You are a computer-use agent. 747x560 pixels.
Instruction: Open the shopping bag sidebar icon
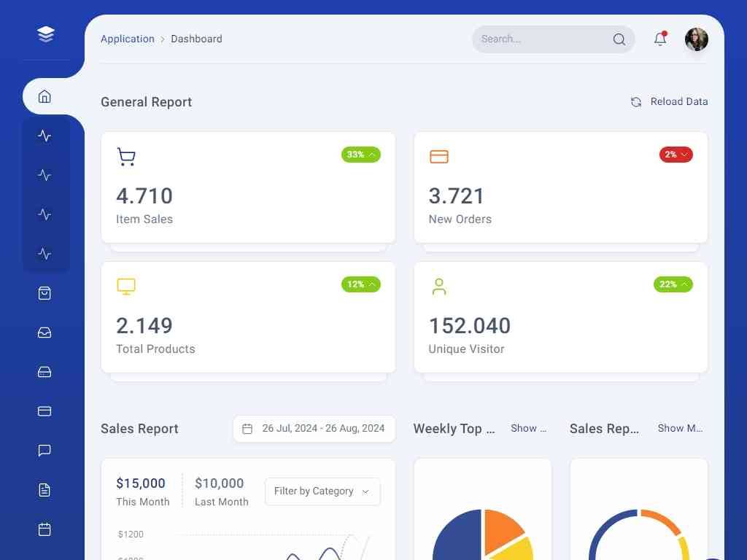[x=44, y=293]
